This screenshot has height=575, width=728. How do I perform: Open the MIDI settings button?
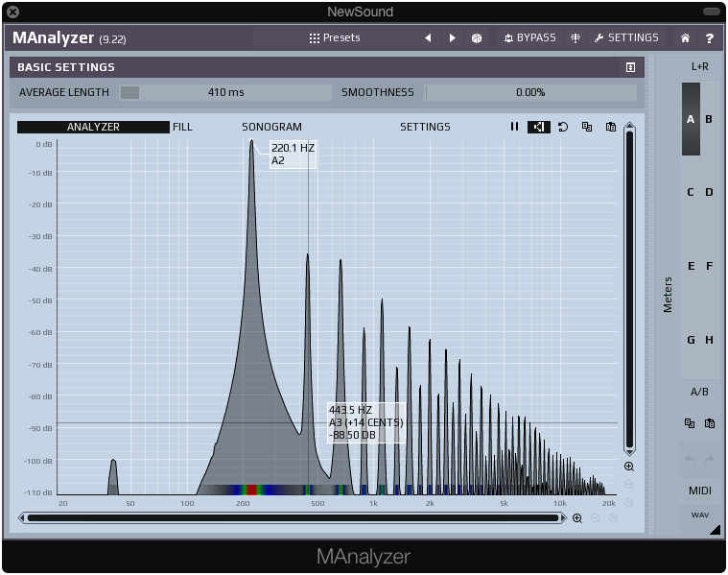[x=699, y=491]
